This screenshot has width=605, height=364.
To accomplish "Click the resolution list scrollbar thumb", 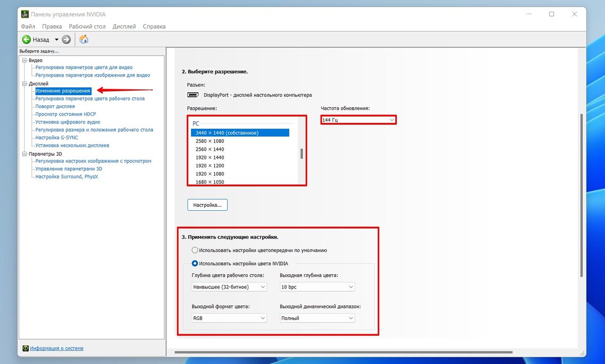I will tap(301, 154).
